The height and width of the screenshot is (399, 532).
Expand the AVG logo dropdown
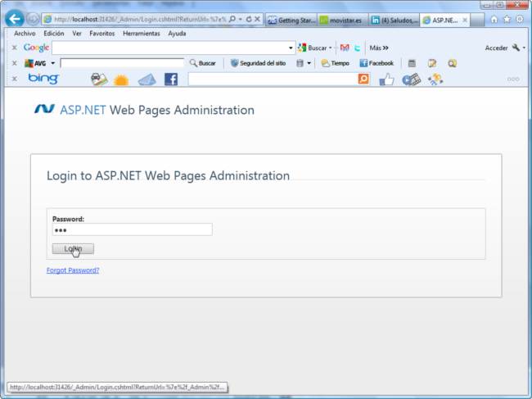(52, 63)
